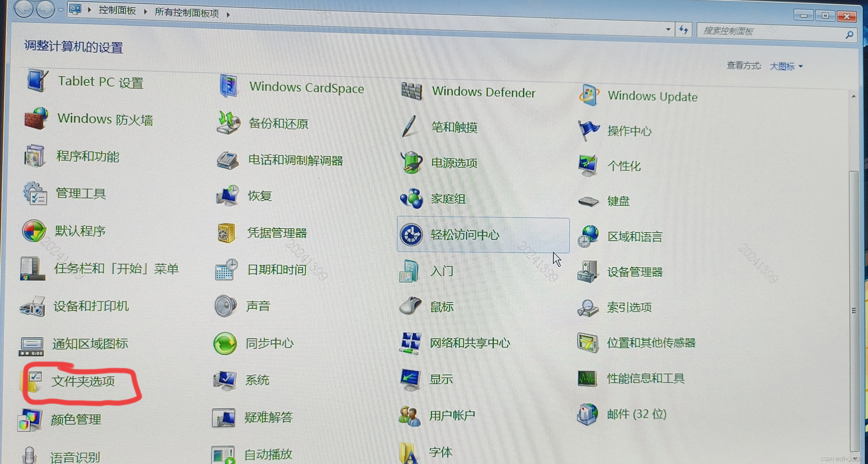Open Windows Update
The width and height of the screenshot is (868, 464).
tap(653, 96)
